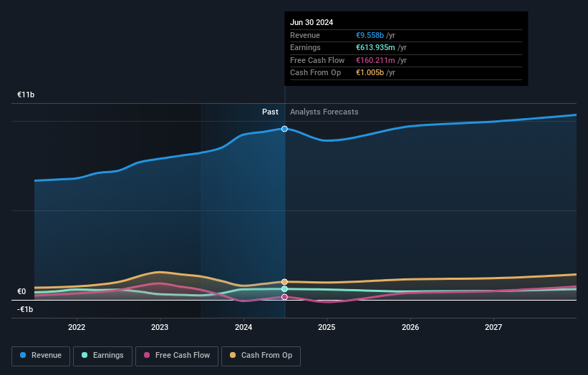Click the teal Earnings data point marker
Image resolution: width=588 pixels, height=375 pixels.
tap(284, 289)
